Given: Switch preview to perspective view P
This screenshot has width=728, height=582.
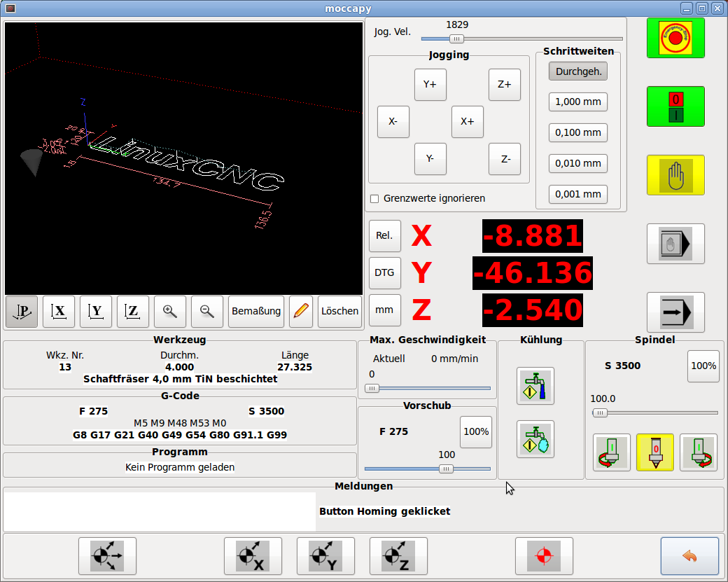Looking at the screenshot, I should pyautogui.click(x=22, y=311).
